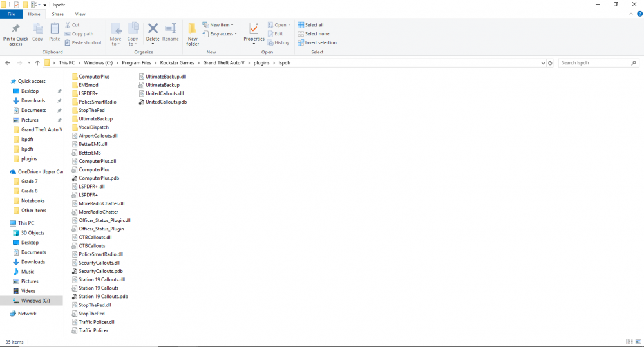This screenshot has width=644, height=347.
Task: Expand the address bar history dropdown
Action: click(x=543, y=63)
